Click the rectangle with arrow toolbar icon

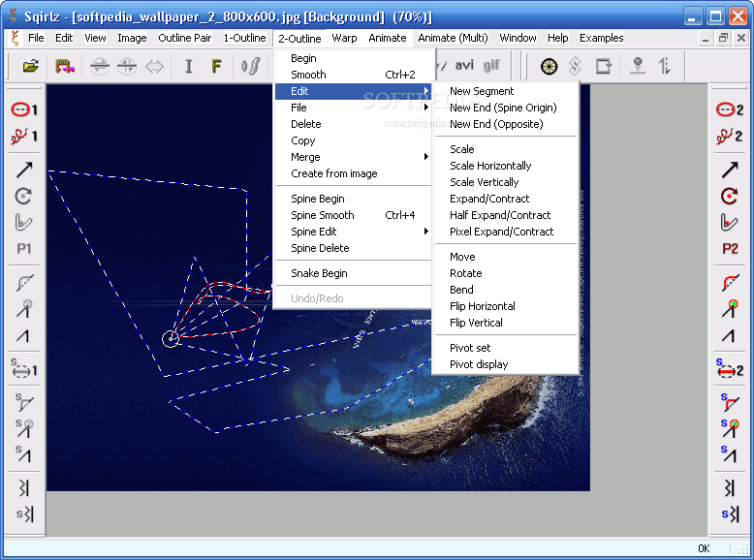(603, 66)
